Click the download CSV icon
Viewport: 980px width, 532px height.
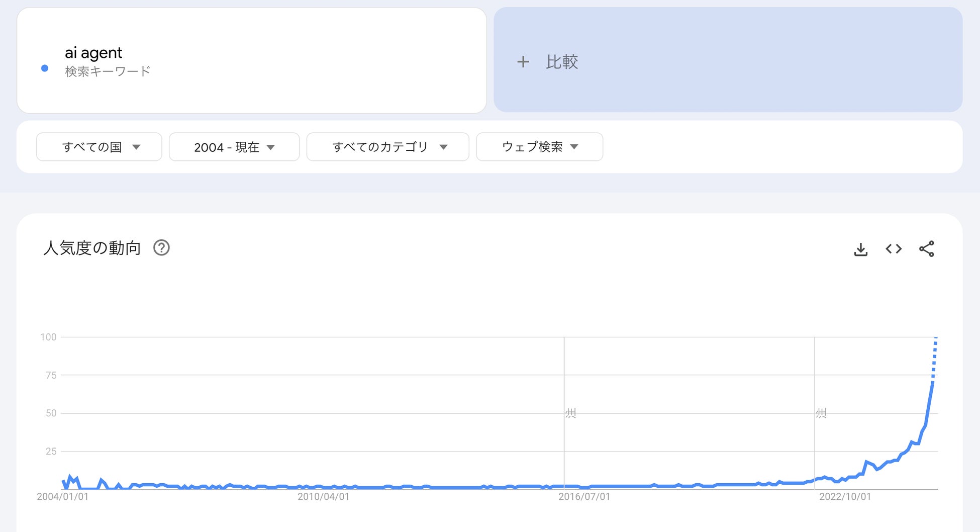click(x=860, y=249)
